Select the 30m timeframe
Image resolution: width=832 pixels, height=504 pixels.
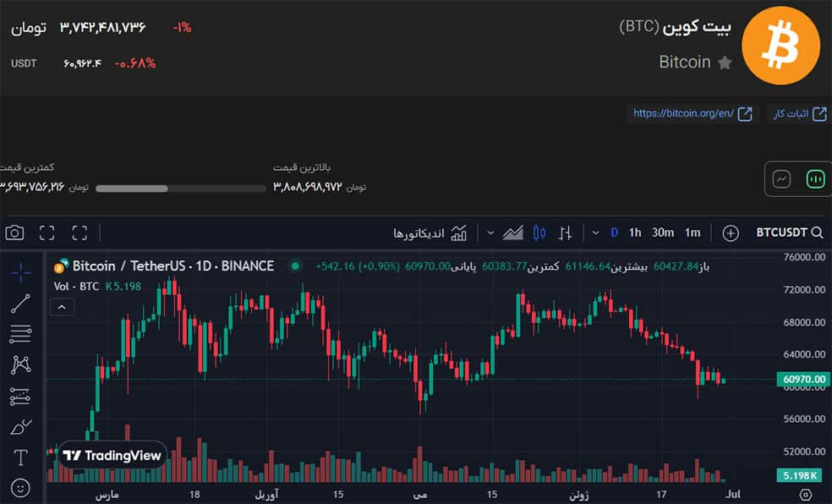(x=661, y=233)
